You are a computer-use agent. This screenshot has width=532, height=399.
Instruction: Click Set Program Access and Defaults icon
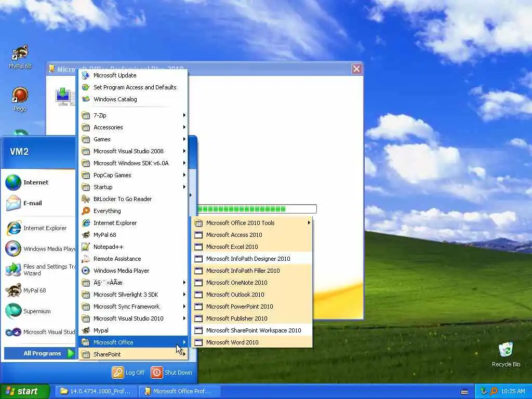86,87
